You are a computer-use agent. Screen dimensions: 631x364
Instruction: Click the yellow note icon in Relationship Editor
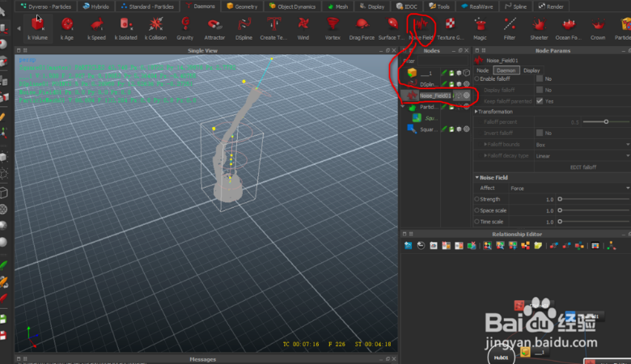coord(538,245)
